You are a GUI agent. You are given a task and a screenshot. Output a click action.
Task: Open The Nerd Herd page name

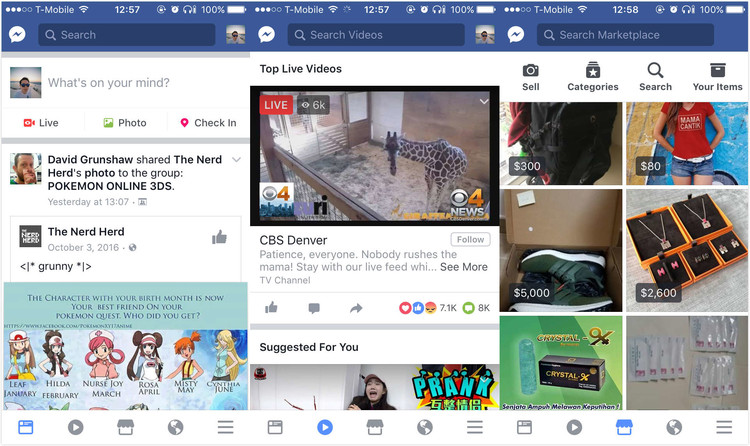(86, 232)
